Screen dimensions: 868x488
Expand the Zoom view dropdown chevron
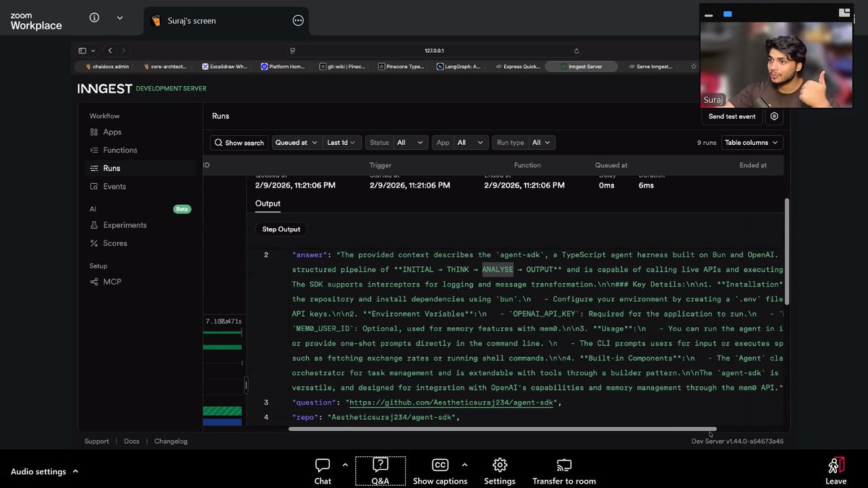pyautogui.click(x=120, y=18)
